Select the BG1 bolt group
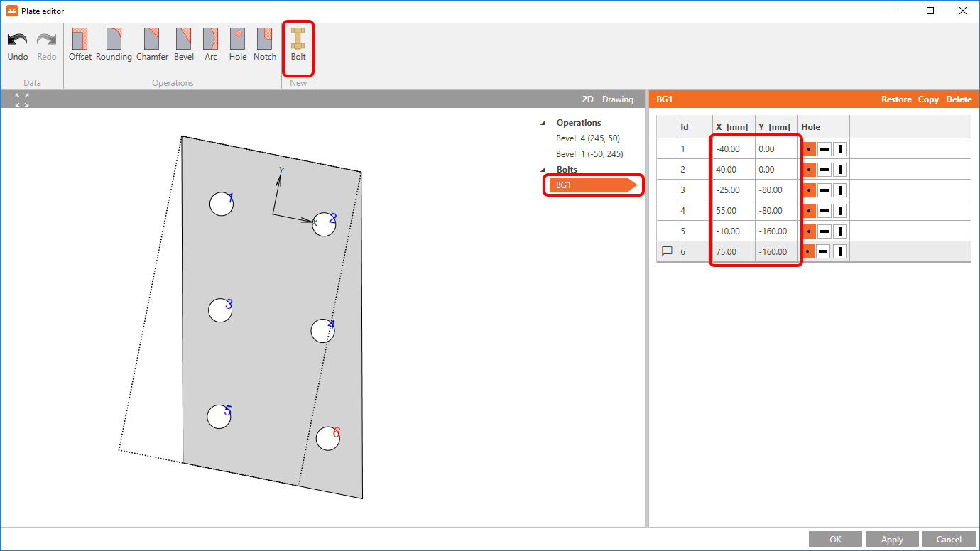980x551 pixels. click(x=594, y=185)
